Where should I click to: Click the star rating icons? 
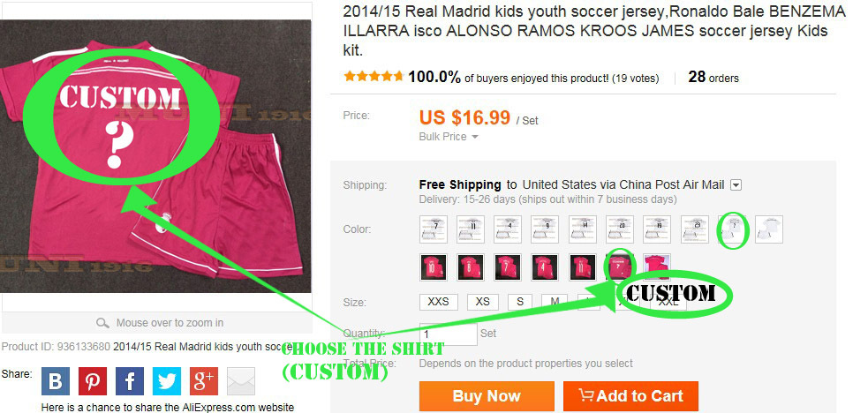point(374,77)
